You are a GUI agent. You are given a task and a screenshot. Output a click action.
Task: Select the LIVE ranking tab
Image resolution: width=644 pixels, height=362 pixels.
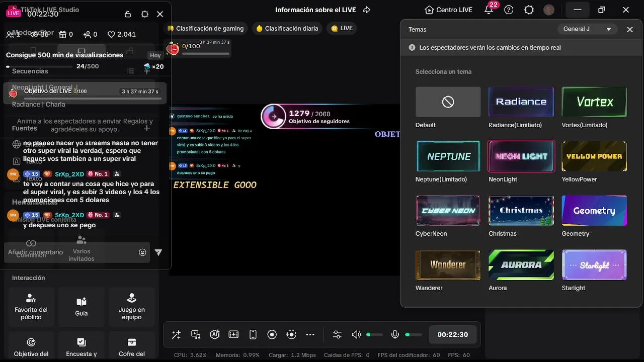pyautogui.click(x=342, y=28)
